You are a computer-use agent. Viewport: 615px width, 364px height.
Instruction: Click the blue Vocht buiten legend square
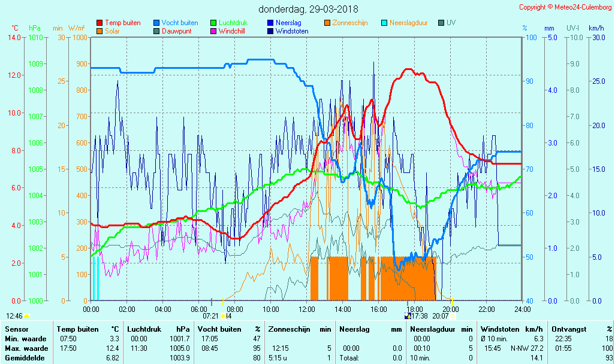pyautogui.click(x=156, y=23)
